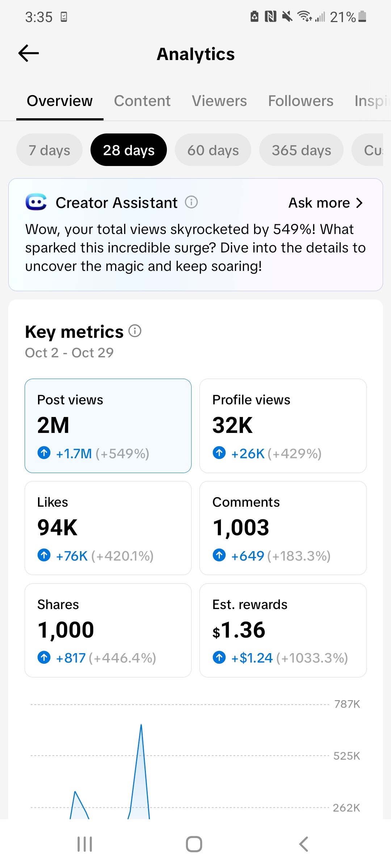Select the Likes metric card
This screenshot has width=391, height=868.
coord(108,528)
